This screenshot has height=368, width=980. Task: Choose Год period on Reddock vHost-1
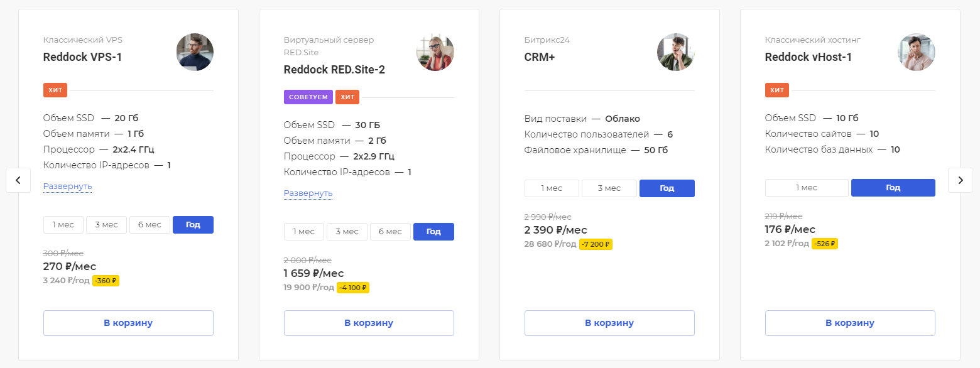tap(893, 188)
